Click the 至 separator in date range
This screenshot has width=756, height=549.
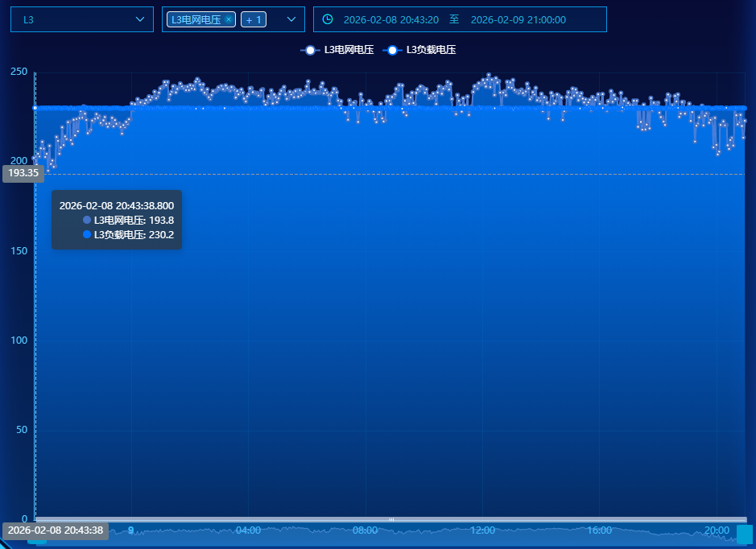point(454,19)
